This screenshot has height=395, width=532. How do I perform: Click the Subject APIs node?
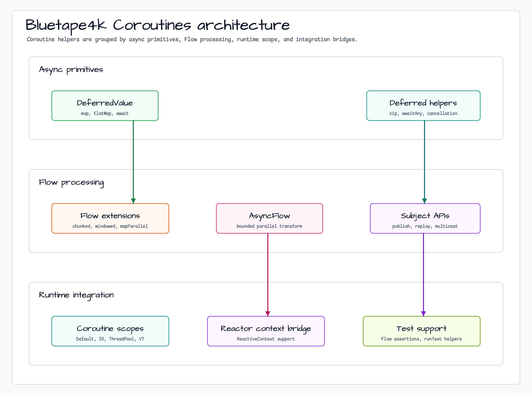(x=425, y=218)
